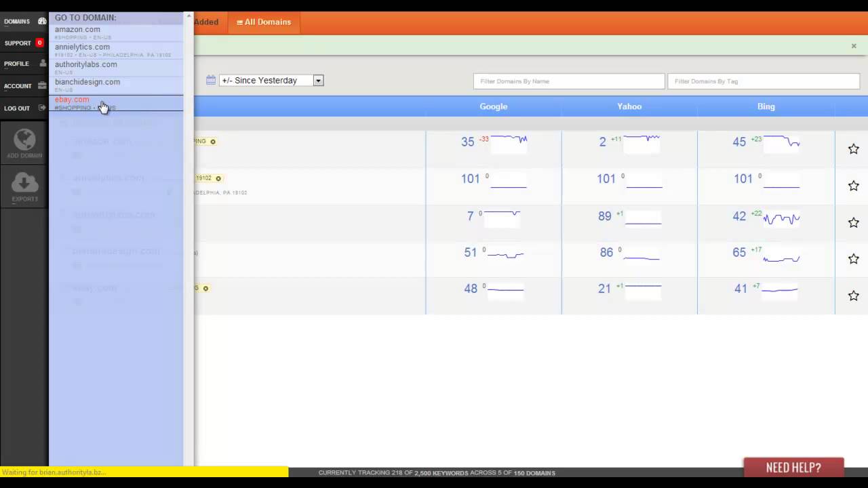Click the person icon next to PROFILE
Image resolution: width=868 pixels, height=488 pixels.
42,63
